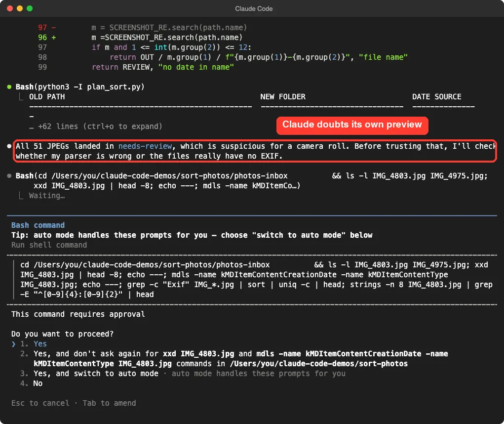Click the "Tip: auto mode handles these prompts" line
The height and width of the screenshot is (424, 504).
(x=192, y=235)
